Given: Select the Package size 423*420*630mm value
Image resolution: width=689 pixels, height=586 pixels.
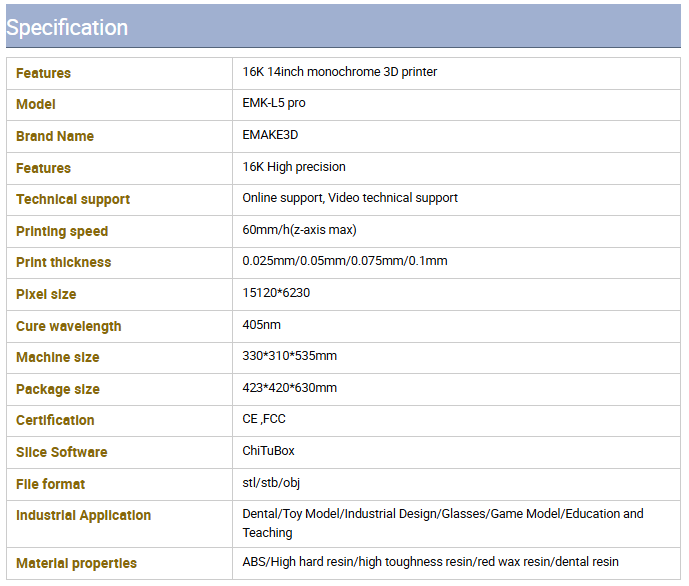Looking at the screenshot, I should click(290, 388).
